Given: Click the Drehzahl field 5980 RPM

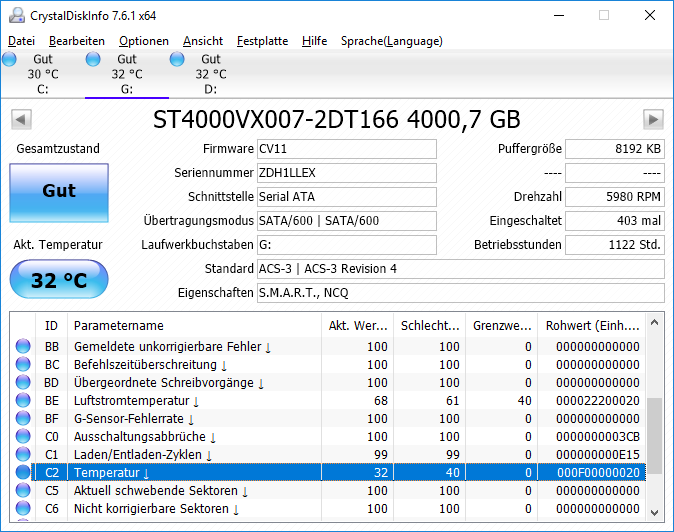Looking at the screenshot, I should pos(615,197).
